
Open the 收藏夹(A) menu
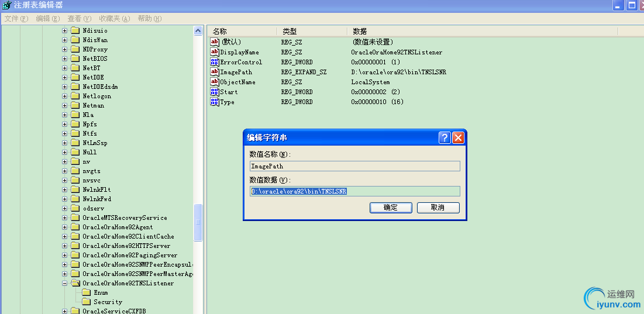[x=114, y=19]
